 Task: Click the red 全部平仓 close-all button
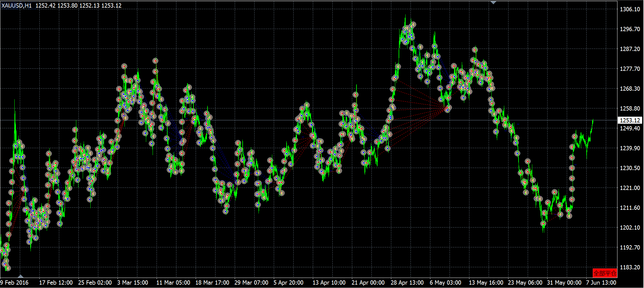605,273
